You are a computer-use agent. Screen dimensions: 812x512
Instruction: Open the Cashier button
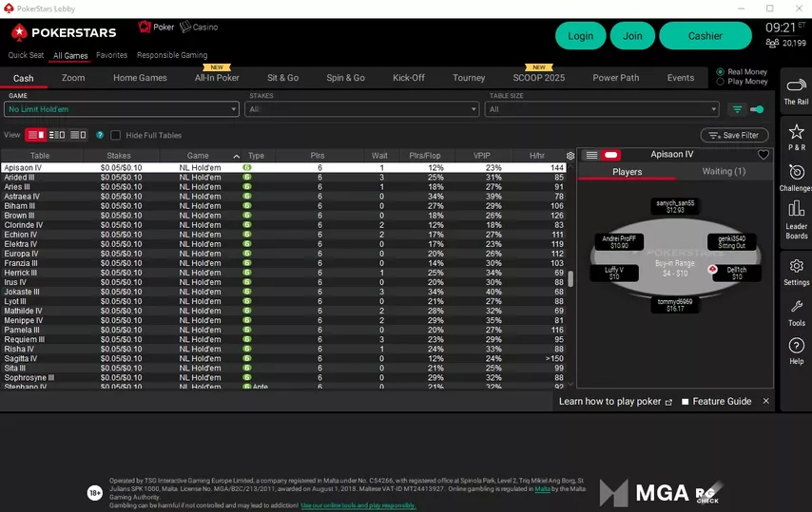[x=706, y=36]
